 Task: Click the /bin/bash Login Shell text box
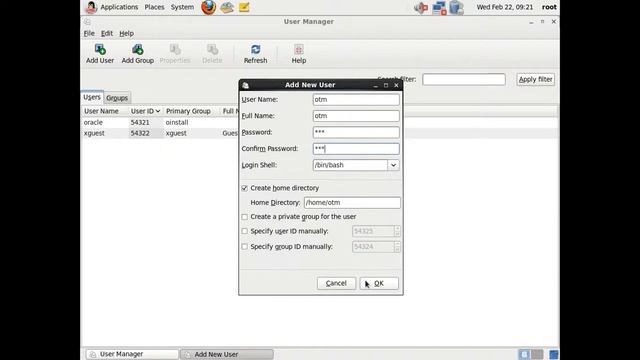click(350, 165)
